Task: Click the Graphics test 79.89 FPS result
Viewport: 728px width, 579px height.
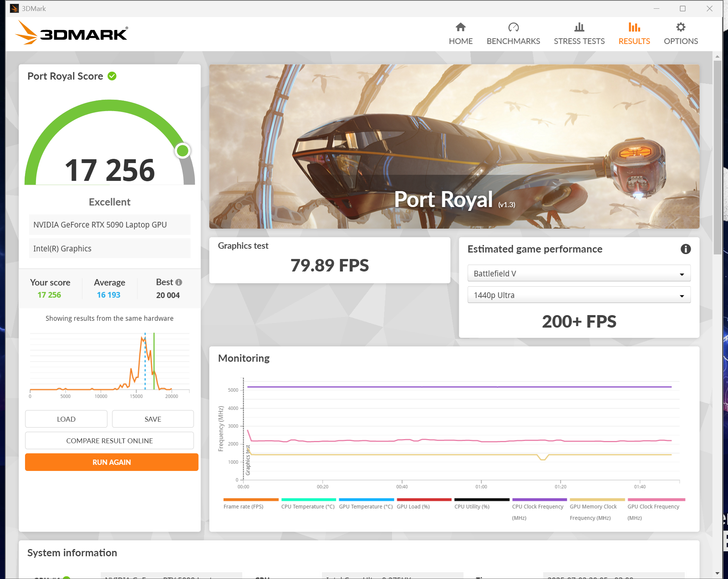Action: coord(329,265)
